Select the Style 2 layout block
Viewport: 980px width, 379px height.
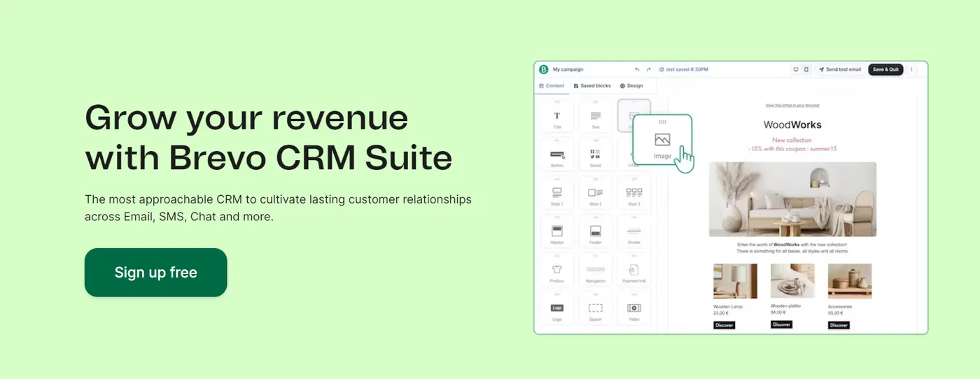[596, 193]
